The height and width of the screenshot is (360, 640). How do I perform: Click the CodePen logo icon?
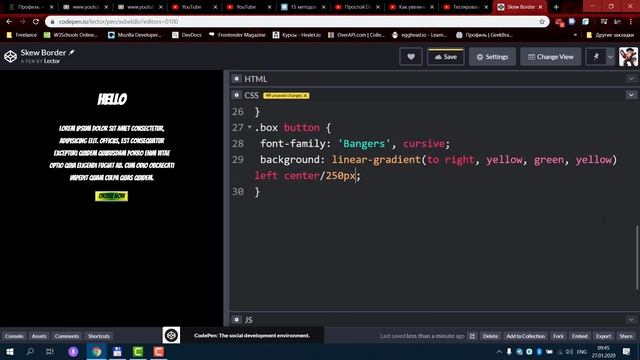coord(10,56)
